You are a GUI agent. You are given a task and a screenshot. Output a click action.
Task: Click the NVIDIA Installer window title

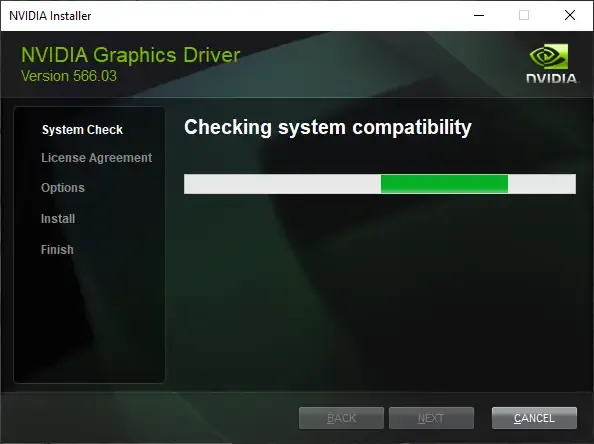(50, 16)
